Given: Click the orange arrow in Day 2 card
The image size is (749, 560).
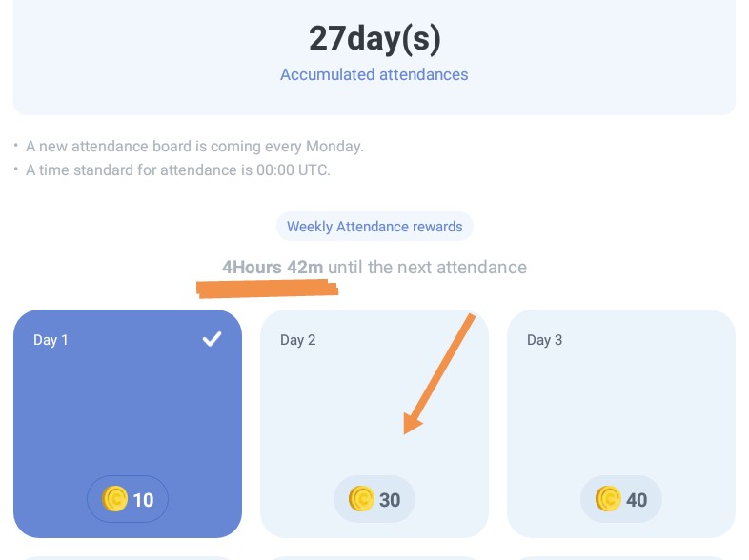Looking at the screenshot, I should tap(438, 373).
